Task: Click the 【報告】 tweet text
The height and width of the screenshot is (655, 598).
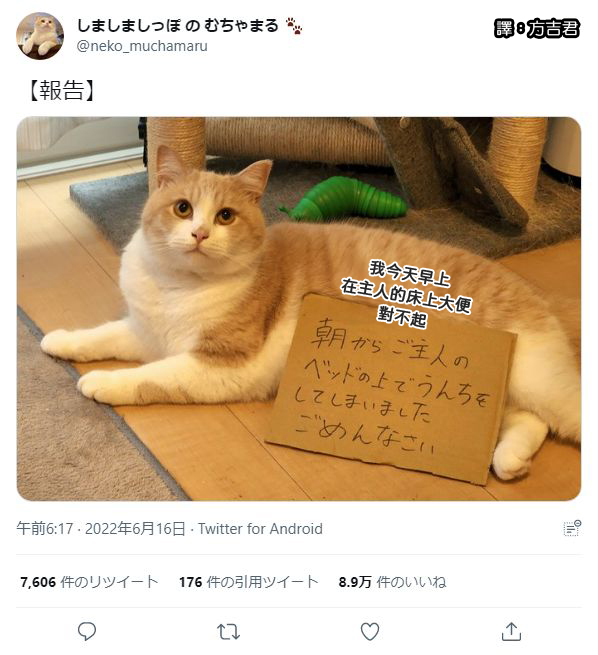Action: [x=61, y=90]
